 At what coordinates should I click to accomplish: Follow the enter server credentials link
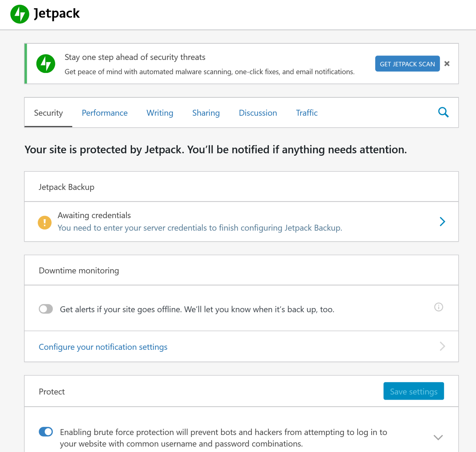click(200, 228)
